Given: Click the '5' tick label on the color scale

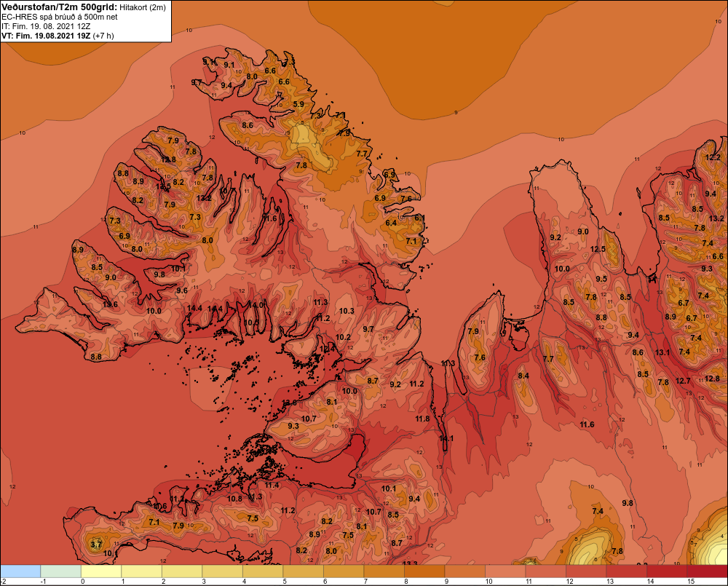Looking at the screenshot, I should click(x=285, y=582).
